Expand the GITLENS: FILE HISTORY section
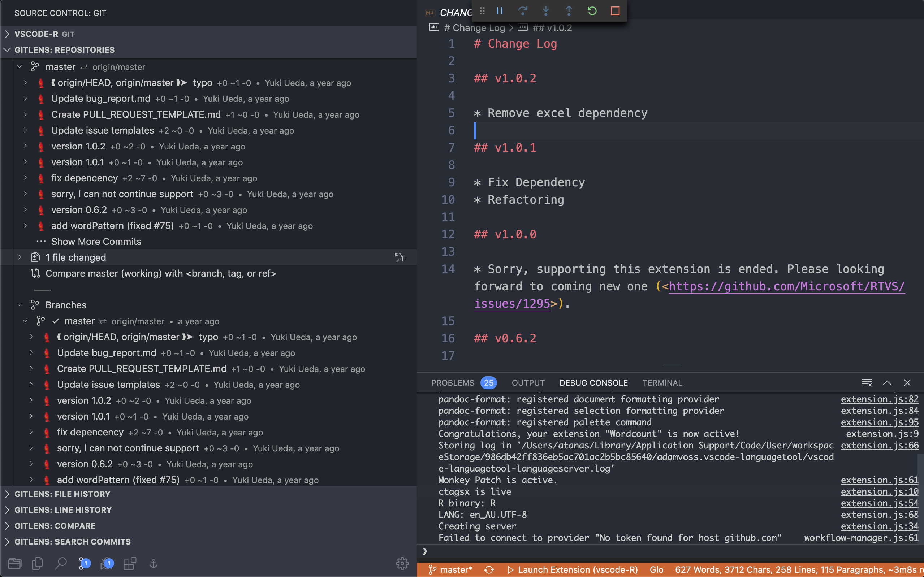Image resolution: width=924 pixels, height=577 pixels. click(7, 494)
